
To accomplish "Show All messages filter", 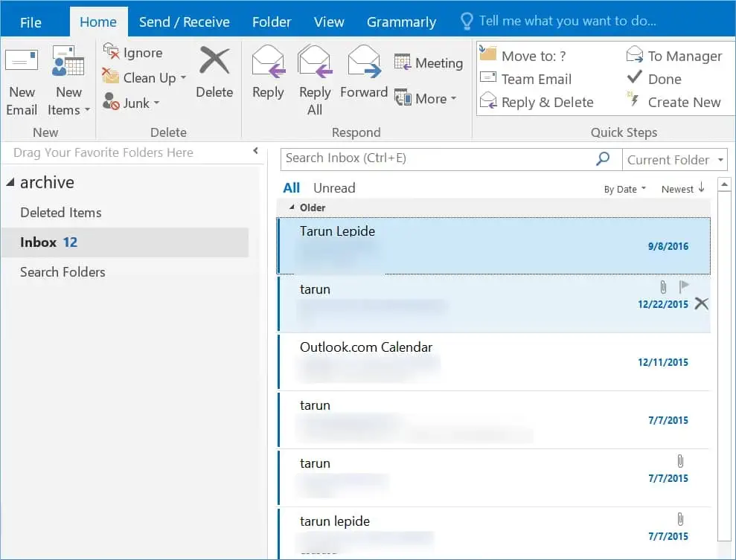I will point(291,187).
